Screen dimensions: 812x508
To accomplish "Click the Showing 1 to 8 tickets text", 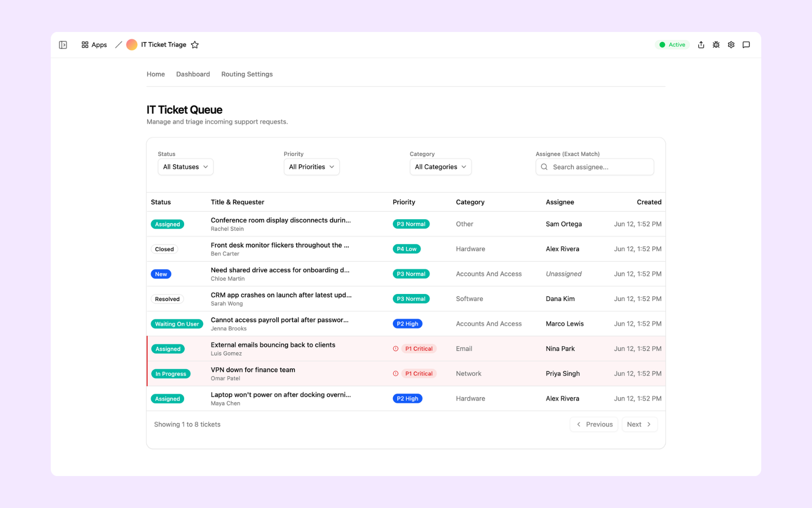I will pos(187,424).
